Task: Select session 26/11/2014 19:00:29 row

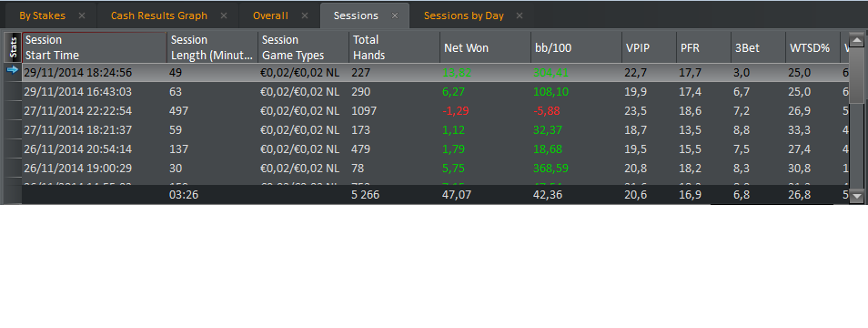Action: (435, 168)
